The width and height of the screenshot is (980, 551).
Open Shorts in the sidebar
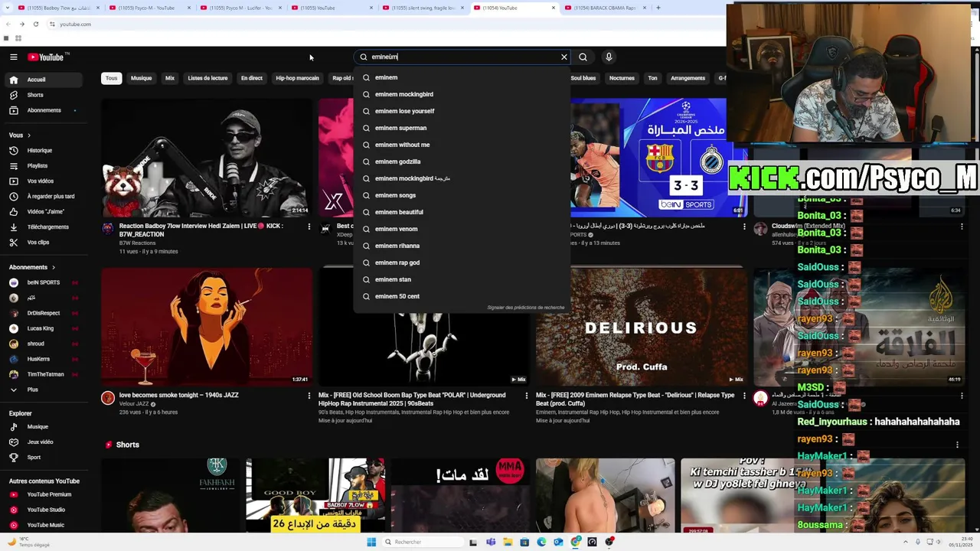(45, 95)
